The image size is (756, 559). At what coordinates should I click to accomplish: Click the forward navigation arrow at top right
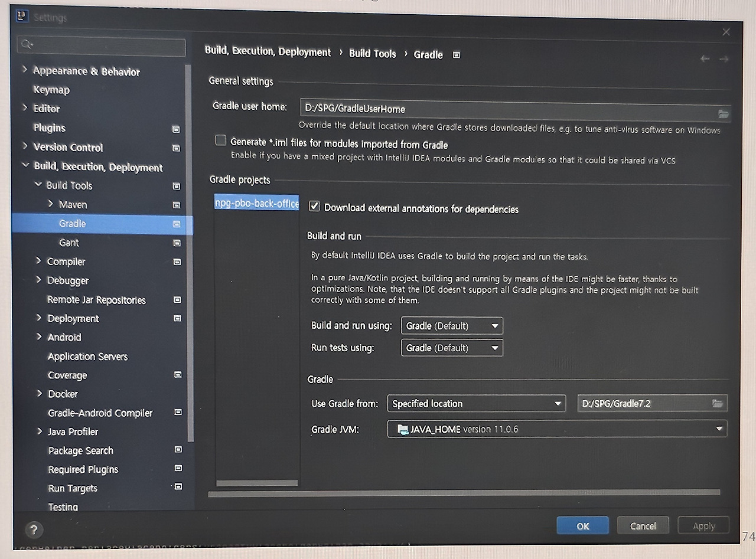pyautogui.click(x=724, y=58)
